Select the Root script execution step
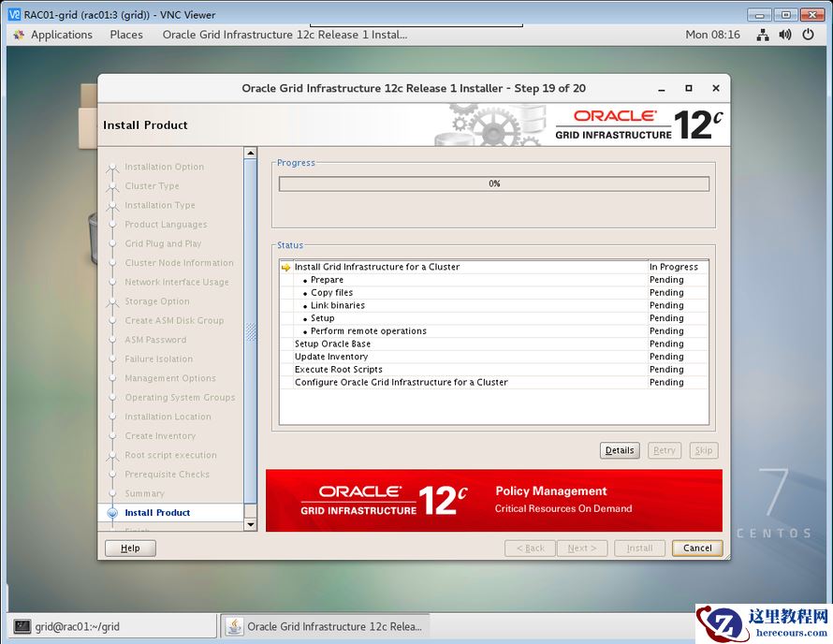 170,455
